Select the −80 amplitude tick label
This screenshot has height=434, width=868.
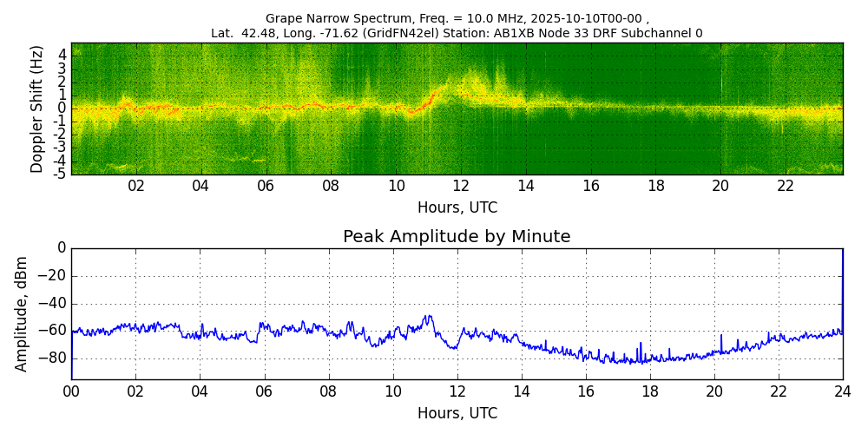point(54,358)
